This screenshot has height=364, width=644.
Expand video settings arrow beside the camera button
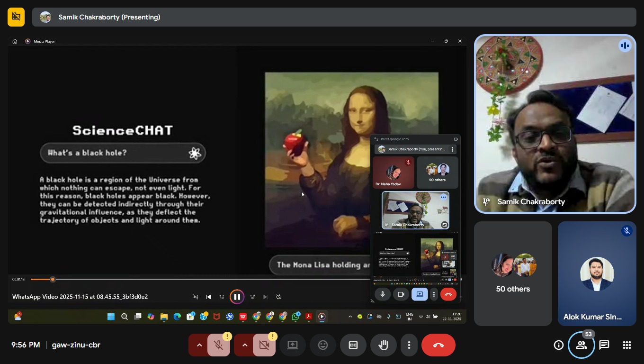244,345
